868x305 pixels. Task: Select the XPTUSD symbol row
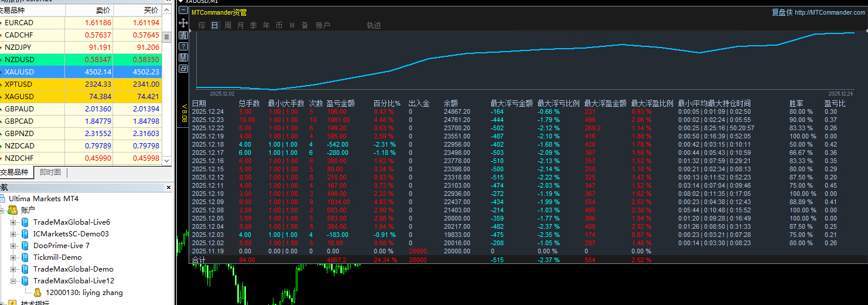pos(81,84)
